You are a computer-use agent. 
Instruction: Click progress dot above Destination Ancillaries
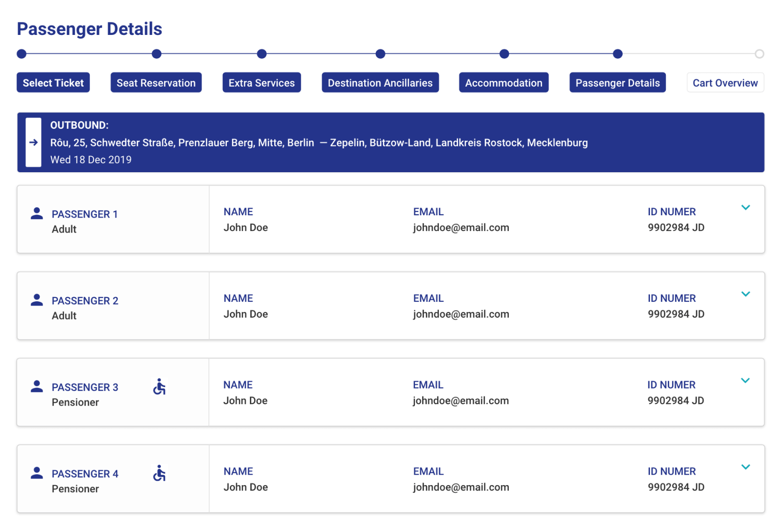coord(380,54)
